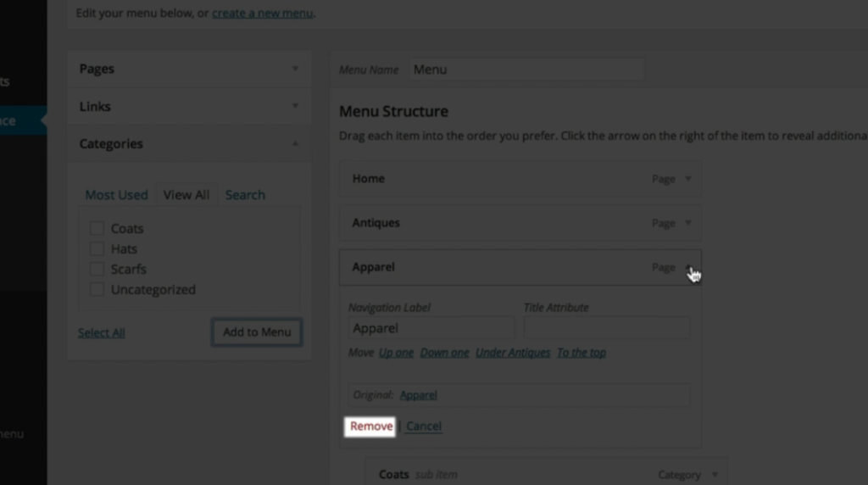Check the Hats category checkbox
The image size is (868, 485).
(97, 248)
